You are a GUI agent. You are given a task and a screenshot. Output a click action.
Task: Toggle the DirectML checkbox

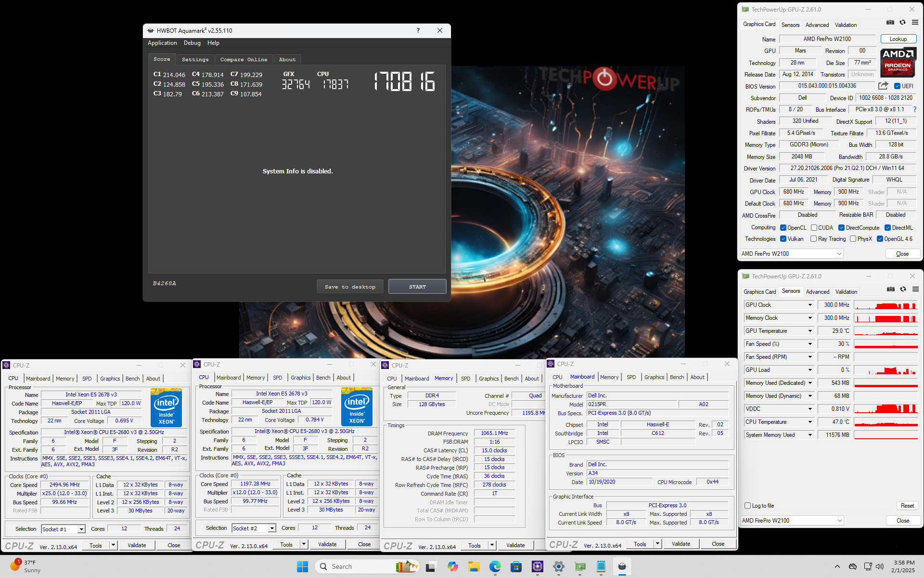point(887,228)
